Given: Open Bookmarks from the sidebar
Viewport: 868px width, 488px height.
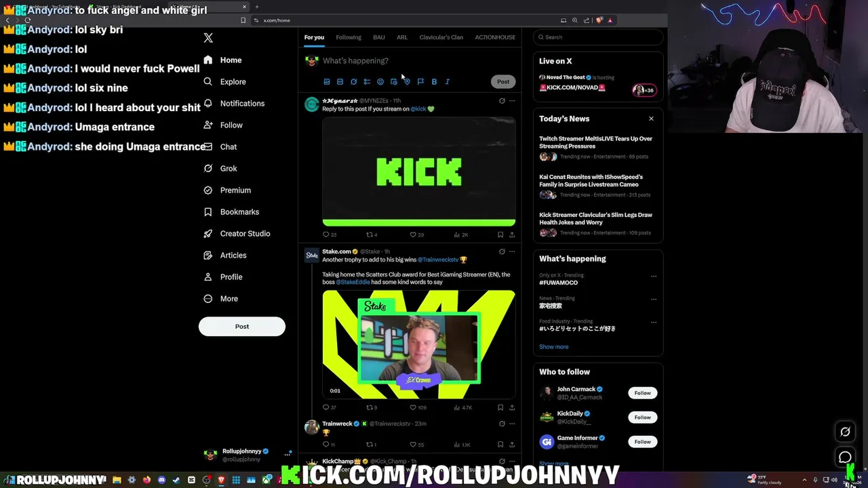Looking at the screenshot, I should point(231,211).
